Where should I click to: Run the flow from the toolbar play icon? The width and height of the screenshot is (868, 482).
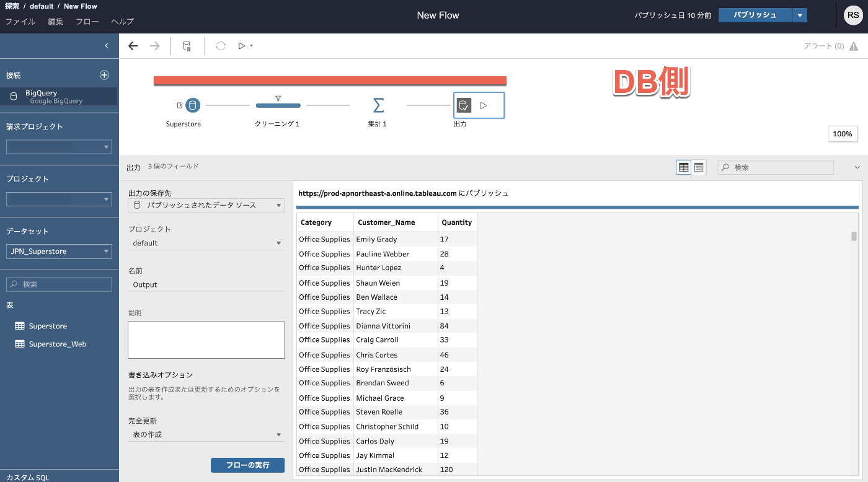point(242,46)
